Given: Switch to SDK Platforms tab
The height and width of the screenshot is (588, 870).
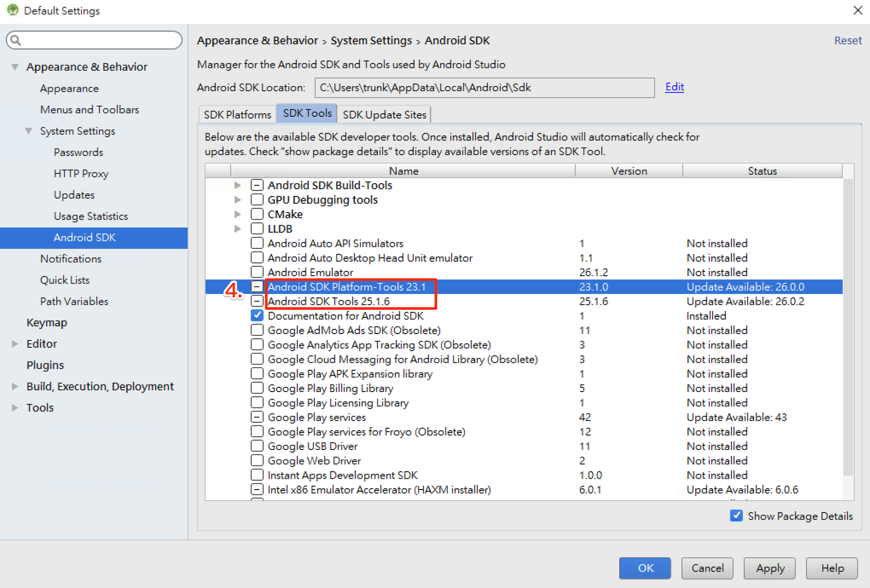Looking at the screenshot, I should point(238,115).
